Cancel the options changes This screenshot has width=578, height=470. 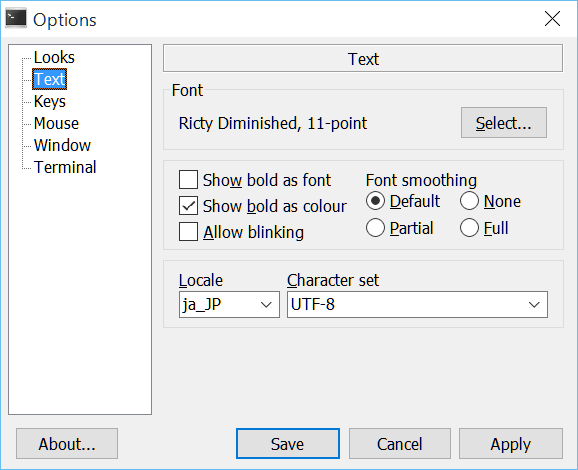coord(400,443)
